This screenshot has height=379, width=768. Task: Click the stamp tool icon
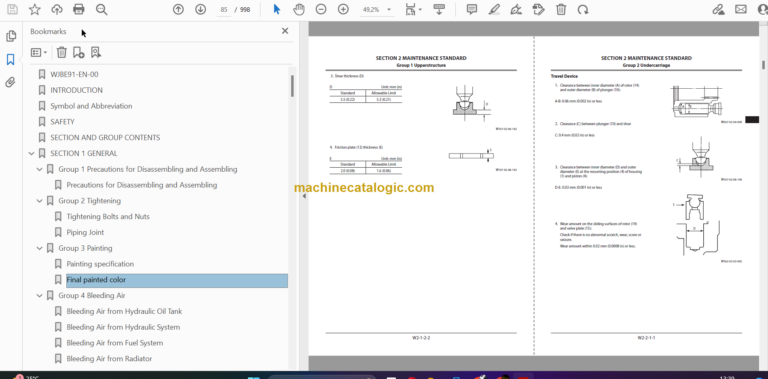pyautogui.click(x=538, y=9)
